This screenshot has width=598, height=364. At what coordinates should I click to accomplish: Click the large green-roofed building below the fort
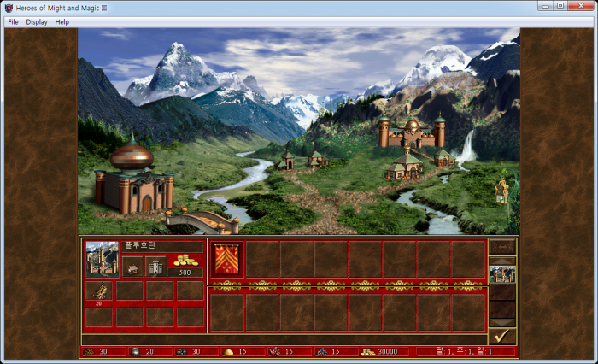(405, 166)
